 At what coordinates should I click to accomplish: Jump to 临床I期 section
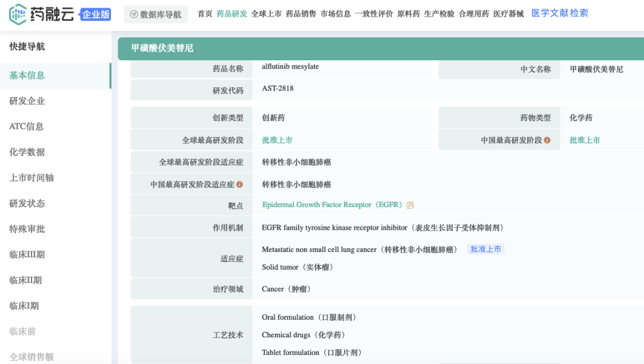click(24, 306)
